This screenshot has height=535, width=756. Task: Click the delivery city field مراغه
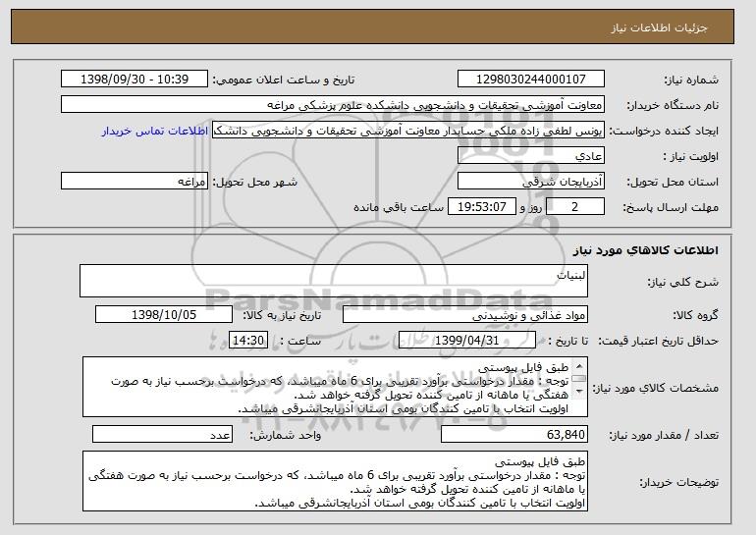click(135, 182)
